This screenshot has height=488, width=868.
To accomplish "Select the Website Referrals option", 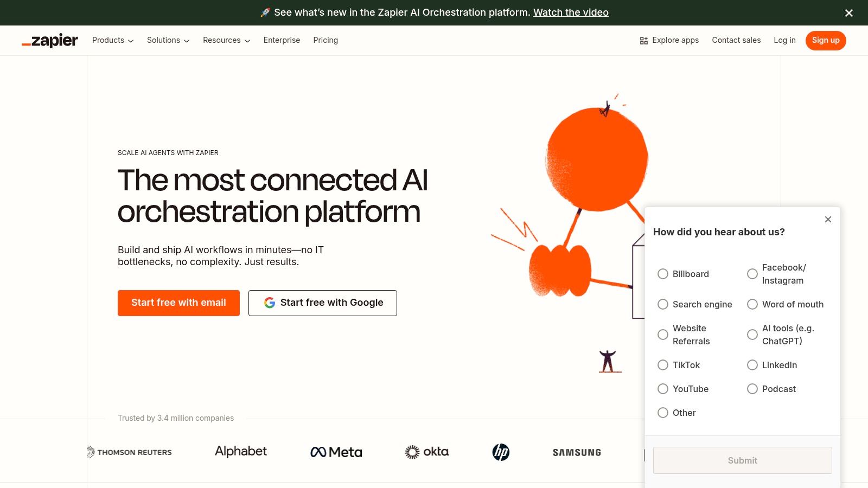I will click(x=663, y=335).
